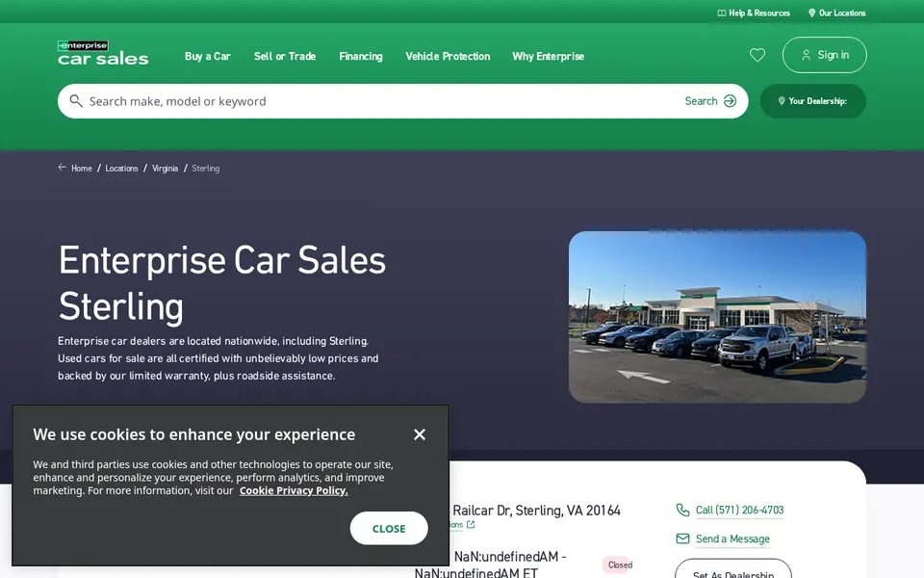924x578 pixels.
Task: Click the pin icon beside Our Locations
Action: click(x=811, y=13)
